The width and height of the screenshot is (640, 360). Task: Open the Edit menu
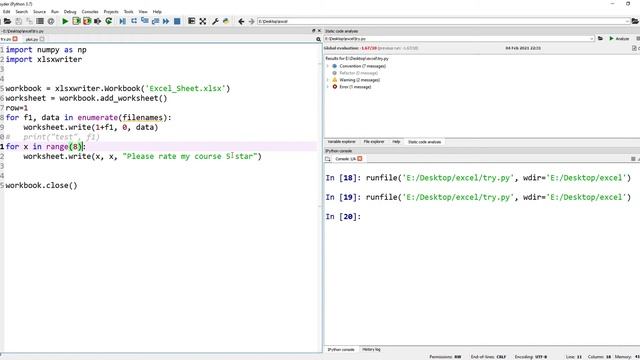pos(7,12)
